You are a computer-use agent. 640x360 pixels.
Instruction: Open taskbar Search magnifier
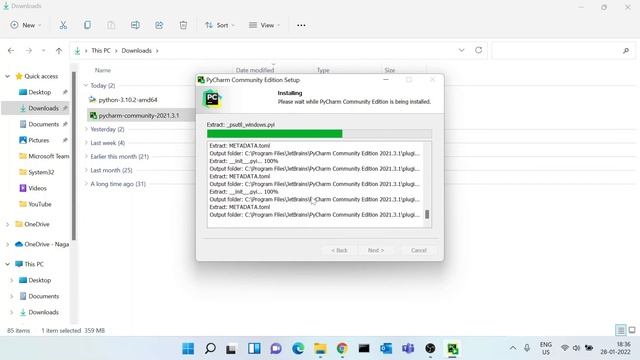210,349
